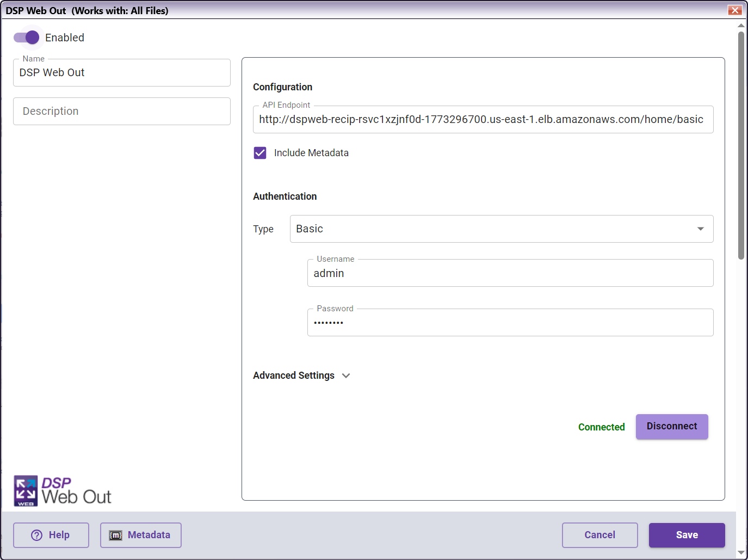Click the scrollbar down arrow
This screenshot has width=748, height=560.
click(741, 553)
